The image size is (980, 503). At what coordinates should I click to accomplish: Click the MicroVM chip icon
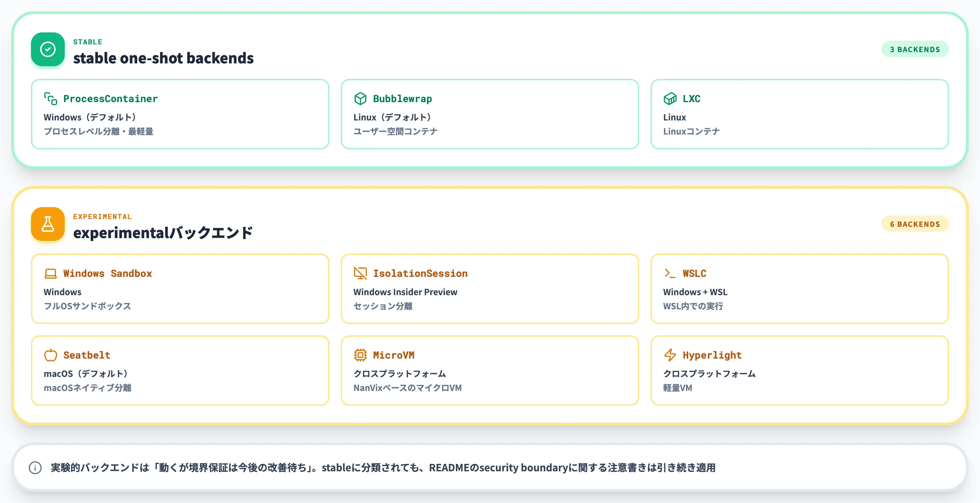tap(360, 355)
